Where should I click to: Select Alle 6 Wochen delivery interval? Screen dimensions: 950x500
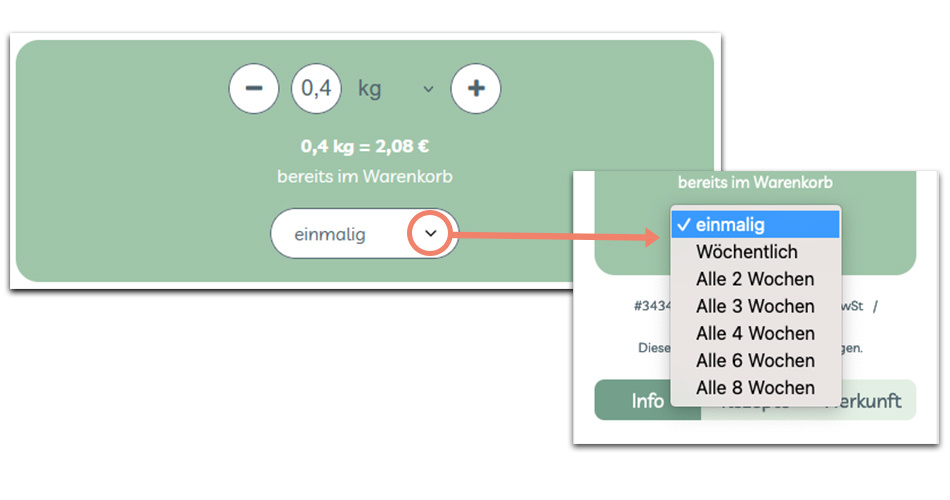(755, 360)
